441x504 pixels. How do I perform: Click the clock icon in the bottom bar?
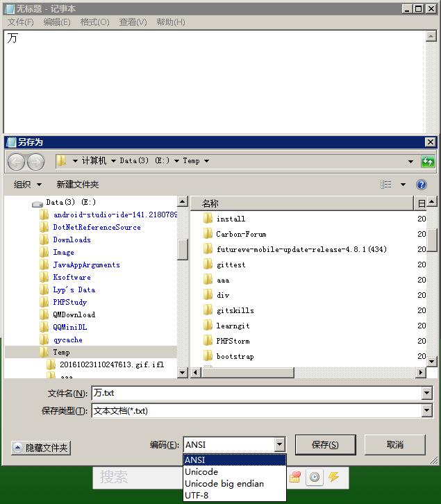tap(315, 477)
